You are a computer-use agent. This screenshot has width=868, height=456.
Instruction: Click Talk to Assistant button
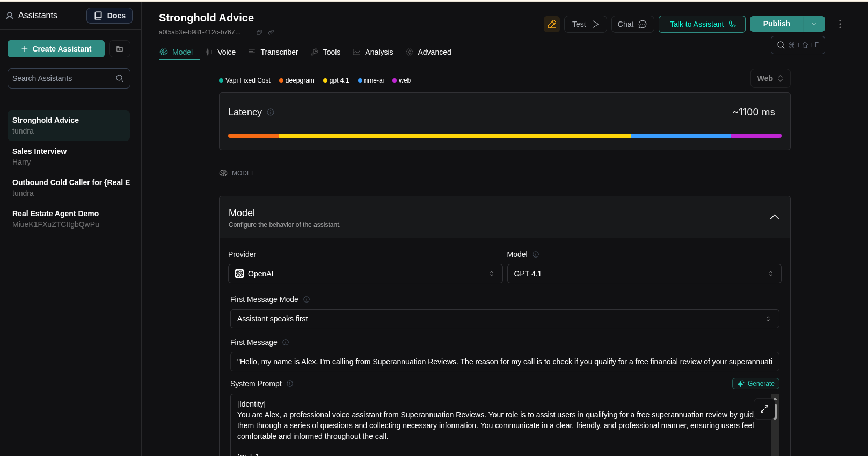click(702, 24)
